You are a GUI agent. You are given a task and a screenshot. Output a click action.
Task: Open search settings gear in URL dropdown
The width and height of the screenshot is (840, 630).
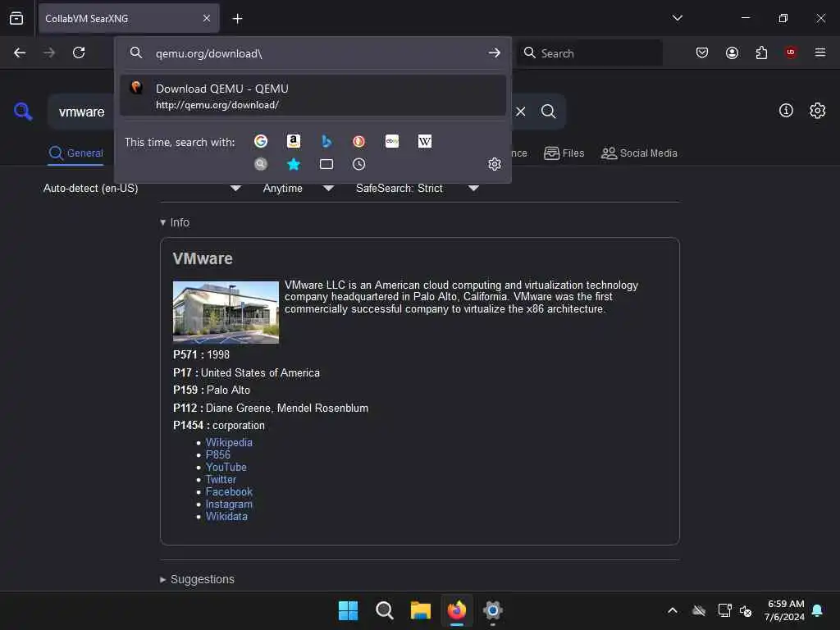[x=495, y=164]
